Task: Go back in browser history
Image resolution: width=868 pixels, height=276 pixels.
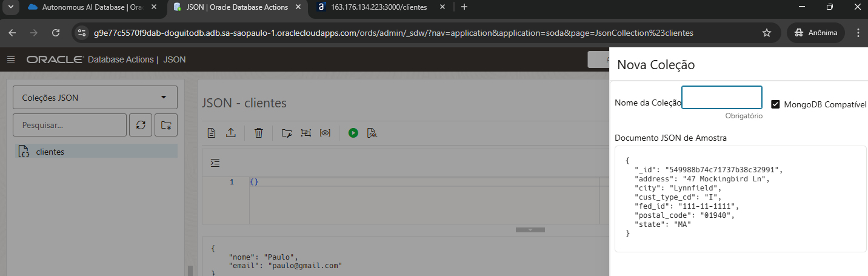Action: pos(13,33)
